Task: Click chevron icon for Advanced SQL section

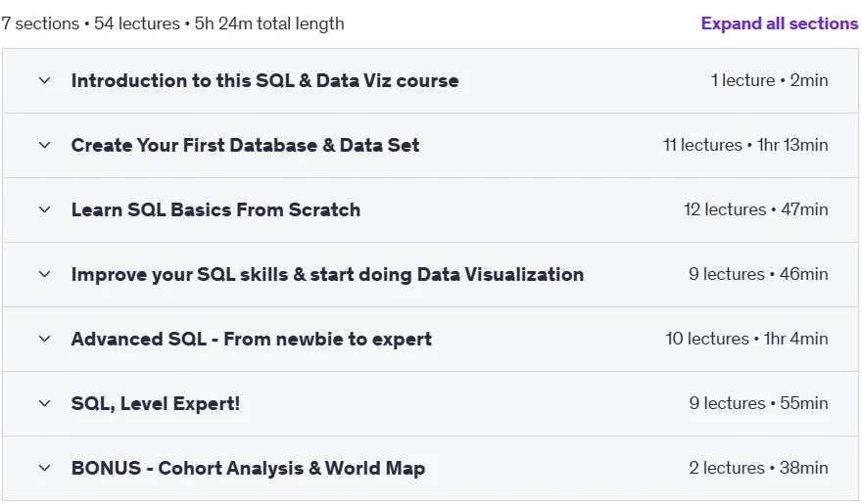Action: coord(44,340)
